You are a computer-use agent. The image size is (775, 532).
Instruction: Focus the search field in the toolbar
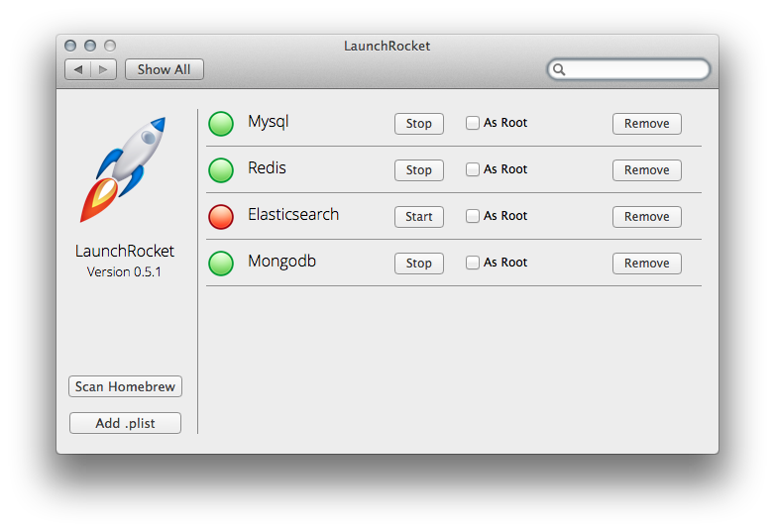coord(628,69)
